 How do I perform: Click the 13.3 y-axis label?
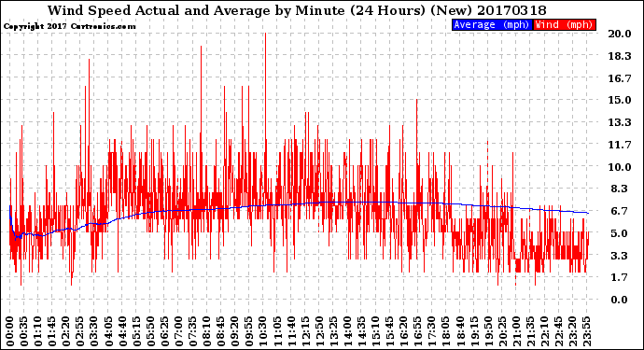point(620,122)
